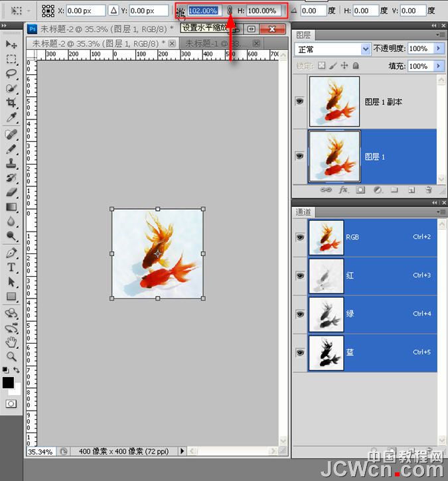Select the 图层 1 副本 layer thumbnail
The width and height of the screenshot is (448, 481).
(335, 102)
